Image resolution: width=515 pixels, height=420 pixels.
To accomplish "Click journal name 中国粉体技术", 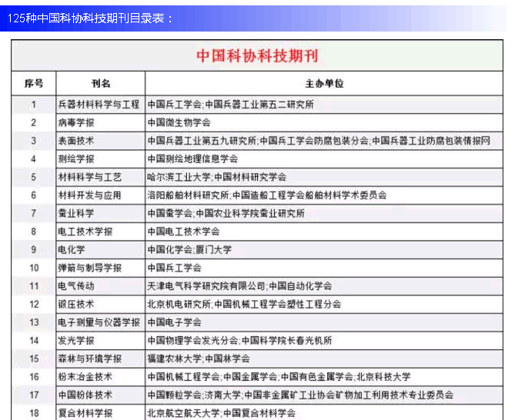I will pyautogui.click(x=85, y=395).
